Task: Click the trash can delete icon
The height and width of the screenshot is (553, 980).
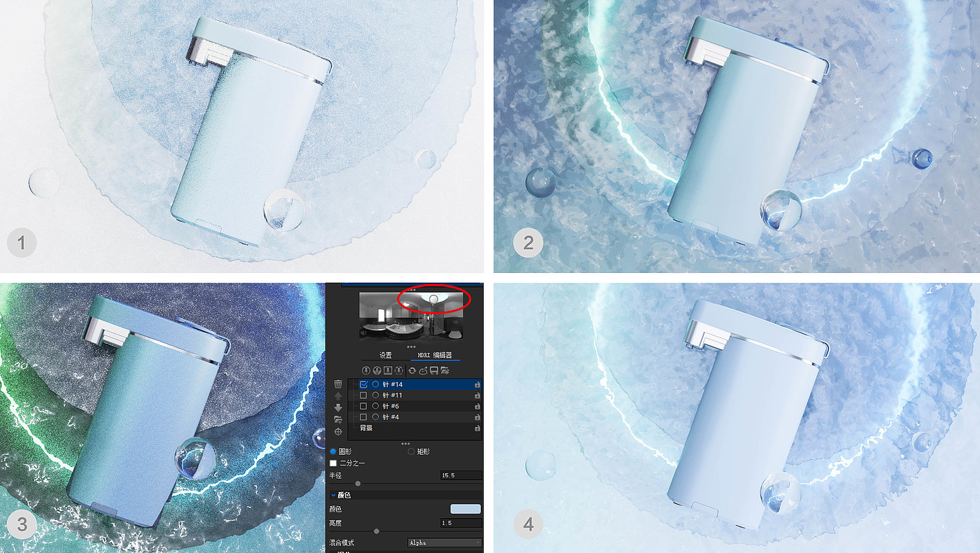Action: click(338, 384)
